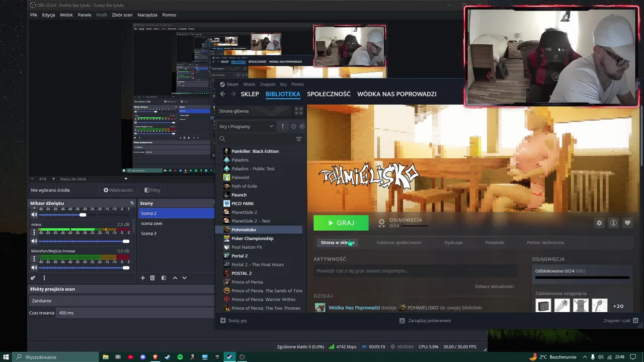Open the Steam menu in Steam window
This screenshot has height=362, width=644.
click(x=229, y=84)
